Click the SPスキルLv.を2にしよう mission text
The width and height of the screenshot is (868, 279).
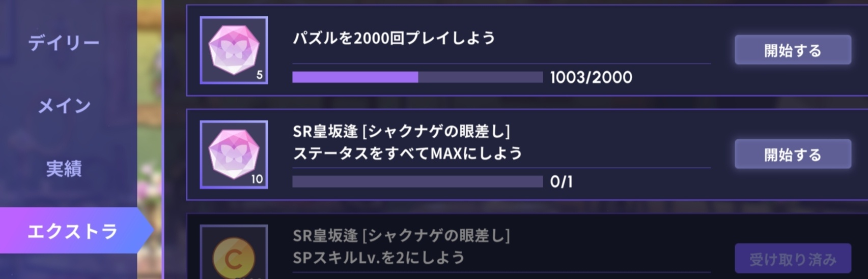379,258
